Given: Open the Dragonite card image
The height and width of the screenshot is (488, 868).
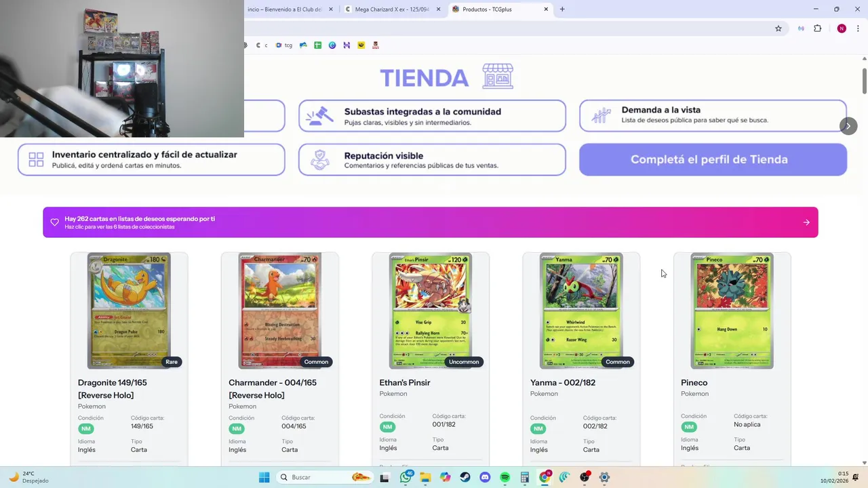Looking at the screenshot, I should click(x=129, y=311).
